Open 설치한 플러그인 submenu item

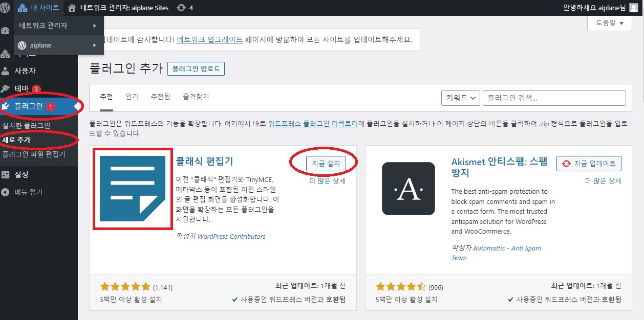click(26, 125)
